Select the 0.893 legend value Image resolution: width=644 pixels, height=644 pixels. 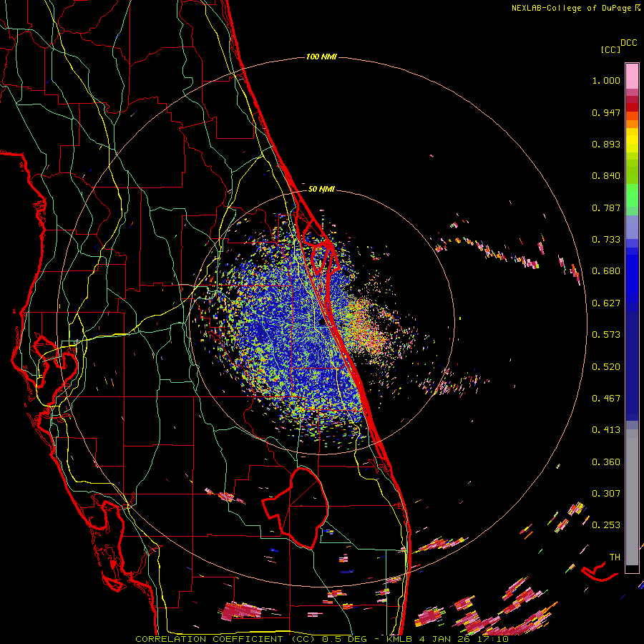(x=606, y=144)
